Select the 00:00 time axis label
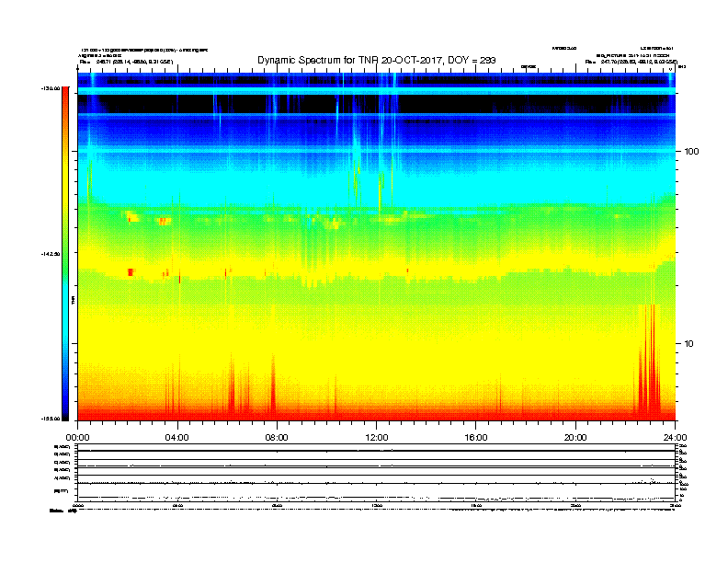Viewport: 728px width, 563px height. [77, 438]
